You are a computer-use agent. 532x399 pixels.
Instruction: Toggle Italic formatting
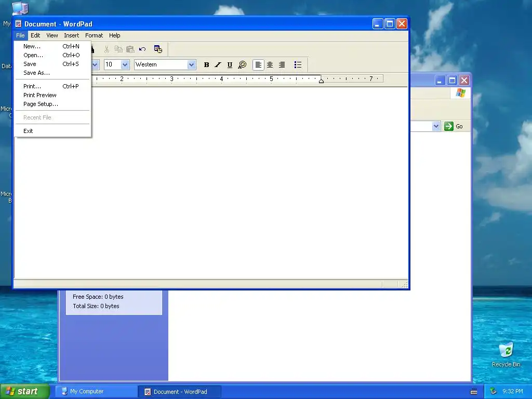(x=218, y=65)
